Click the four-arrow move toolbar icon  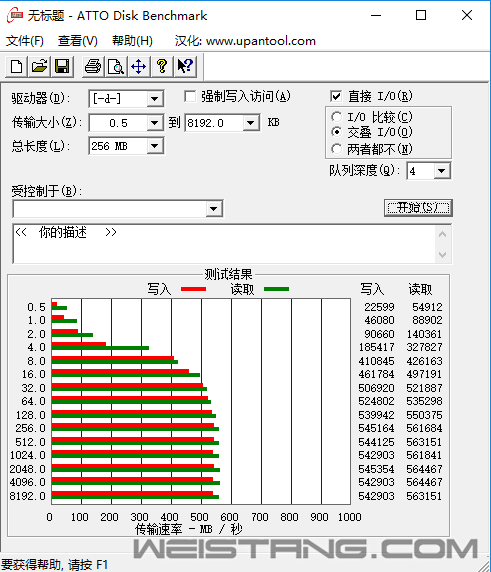(139, 66)
